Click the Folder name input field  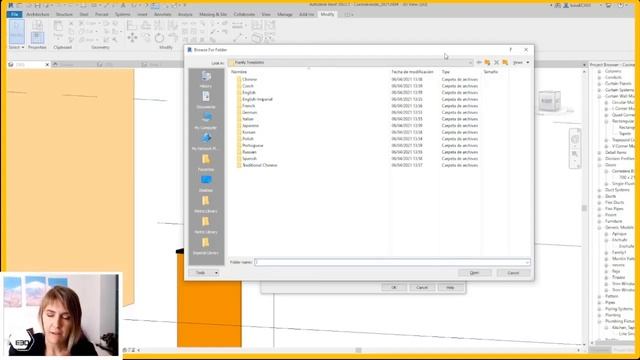392,262
